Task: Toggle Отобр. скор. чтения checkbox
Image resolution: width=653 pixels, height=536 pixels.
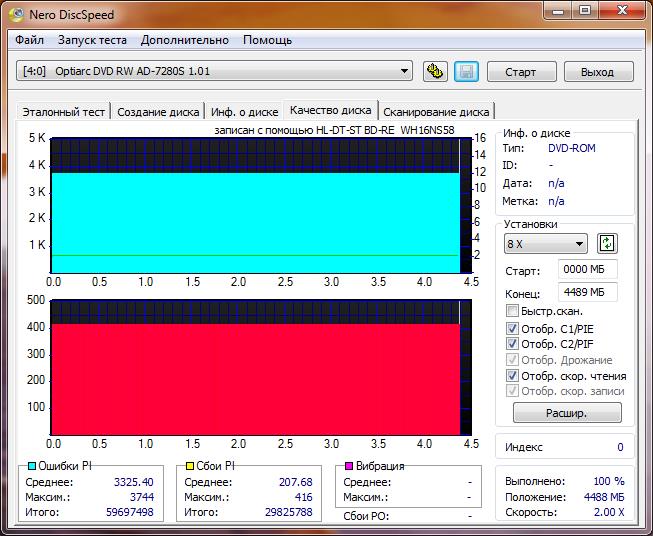Action: [513, 376]
